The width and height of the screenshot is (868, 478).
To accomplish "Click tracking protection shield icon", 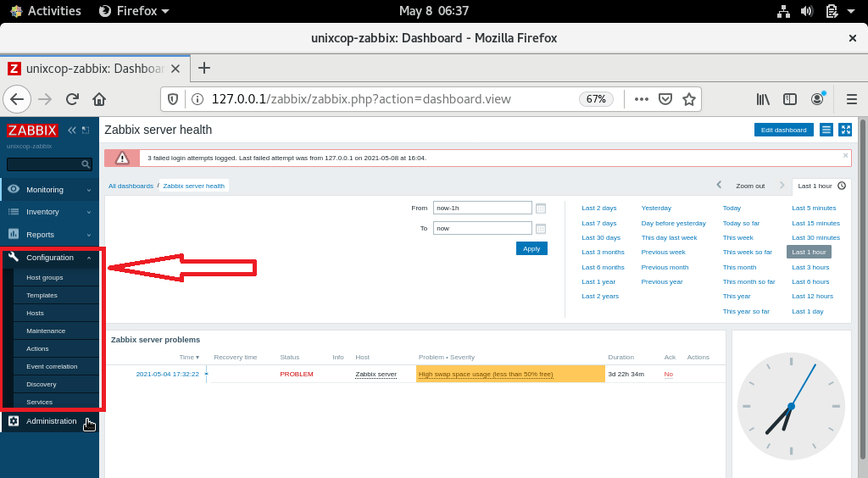I will (173, 99).
